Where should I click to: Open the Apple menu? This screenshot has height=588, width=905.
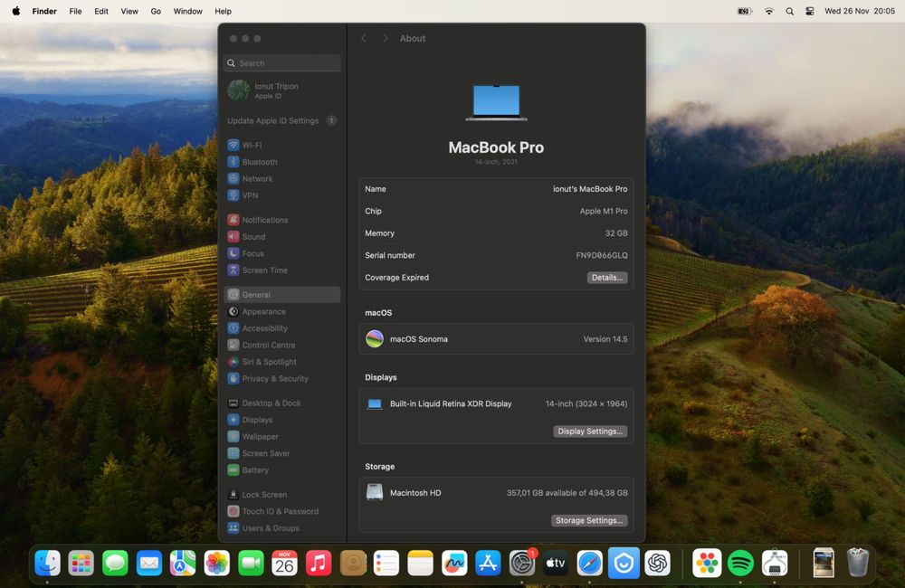tap(16, 11)
